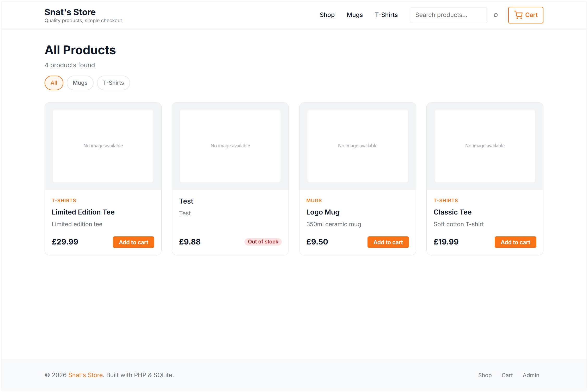Filter products by T-Shirts pill
This screenshot has height=392, width=588.
[x=113, y=83]
